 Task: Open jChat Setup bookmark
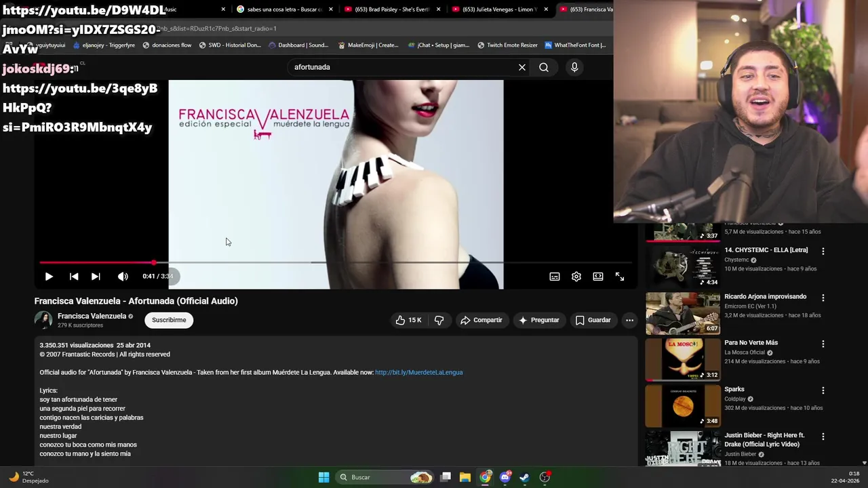tap(439, 45)
